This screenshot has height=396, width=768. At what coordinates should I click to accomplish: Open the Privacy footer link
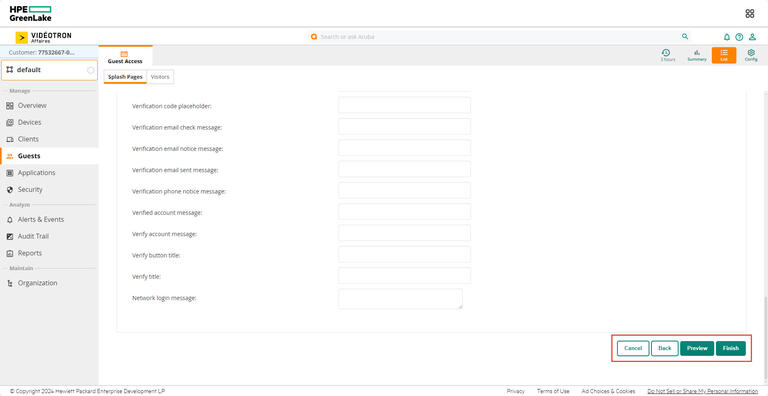(x=515, y=391)
